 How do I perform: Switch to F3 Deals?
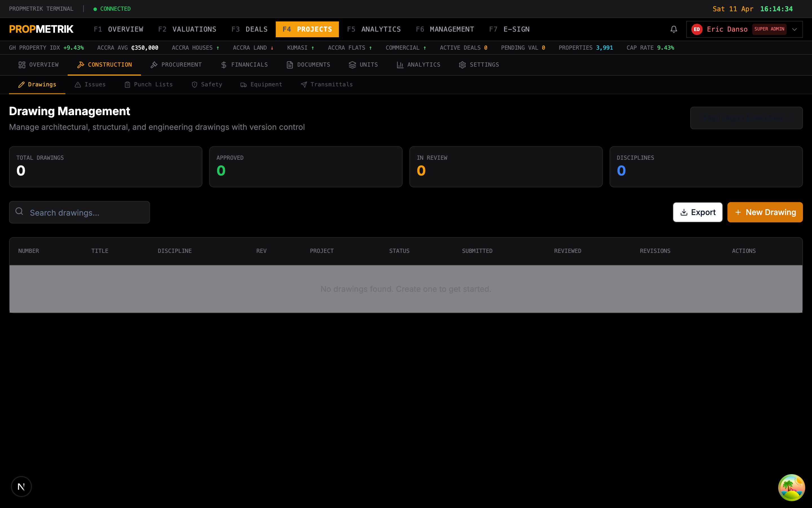249,29
